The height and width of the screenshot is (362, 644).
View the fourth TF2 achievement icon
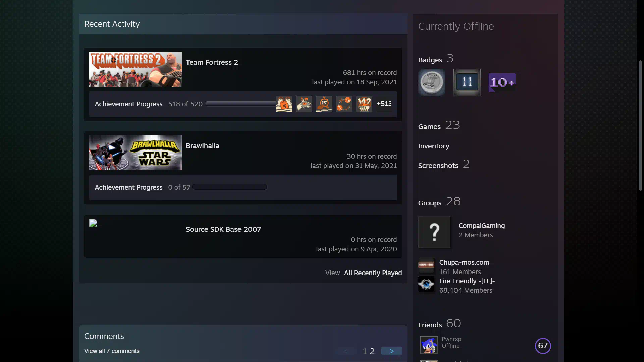[344, 104]
